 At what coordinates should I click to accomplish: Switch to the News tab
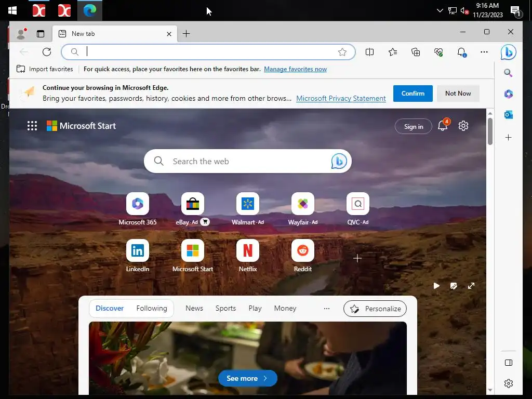194,309
